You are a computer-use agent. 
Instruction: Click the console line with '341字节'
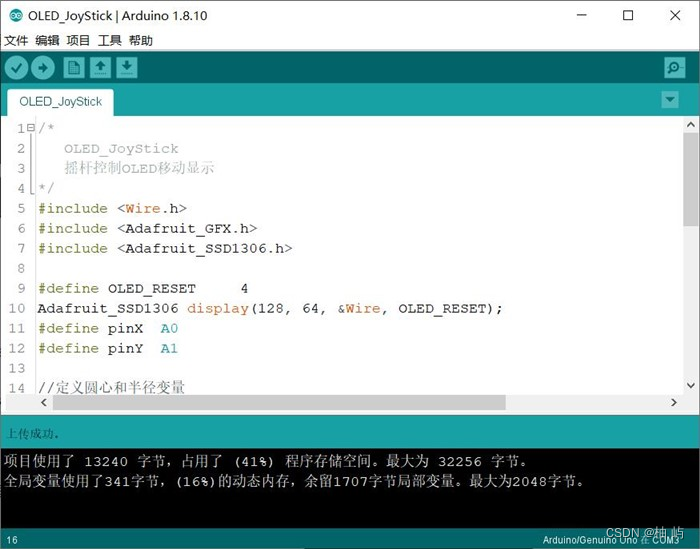tap(295, 481)
